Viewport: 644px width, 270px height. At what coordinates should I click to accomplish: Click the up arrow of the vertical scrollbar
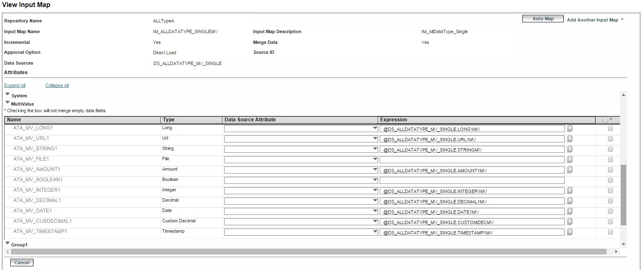[624, 95]
